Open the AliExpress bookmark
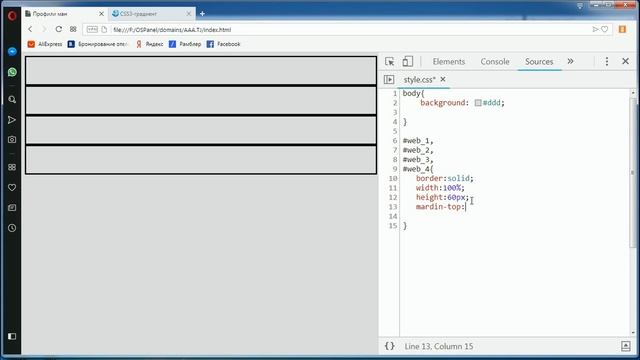 pyautogui.click(x=45, y=44)
